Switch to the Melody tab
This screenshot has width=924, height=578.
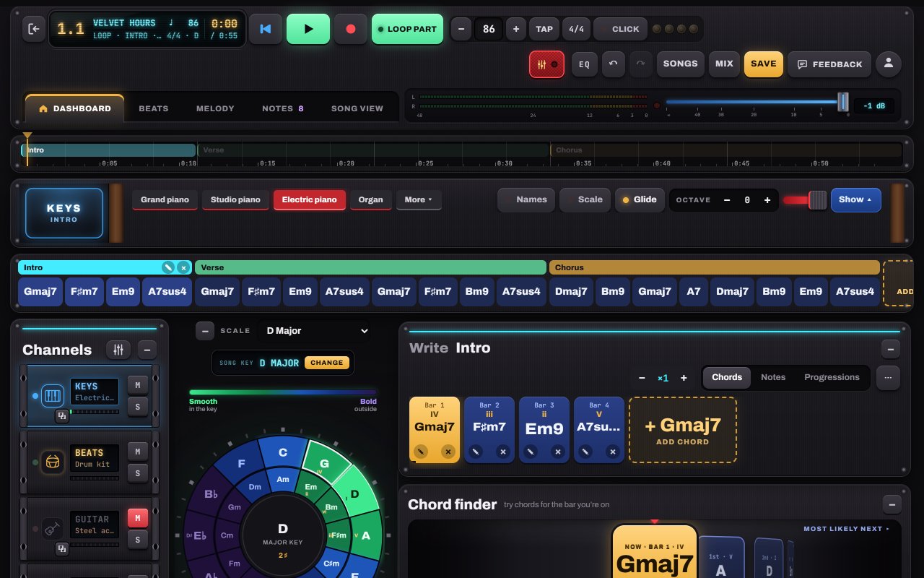215,108
